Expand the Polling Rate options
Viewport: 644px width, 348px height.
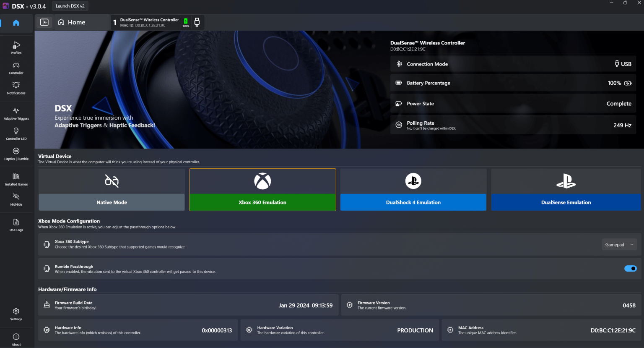pyautogui.click(x=512, y=124)
